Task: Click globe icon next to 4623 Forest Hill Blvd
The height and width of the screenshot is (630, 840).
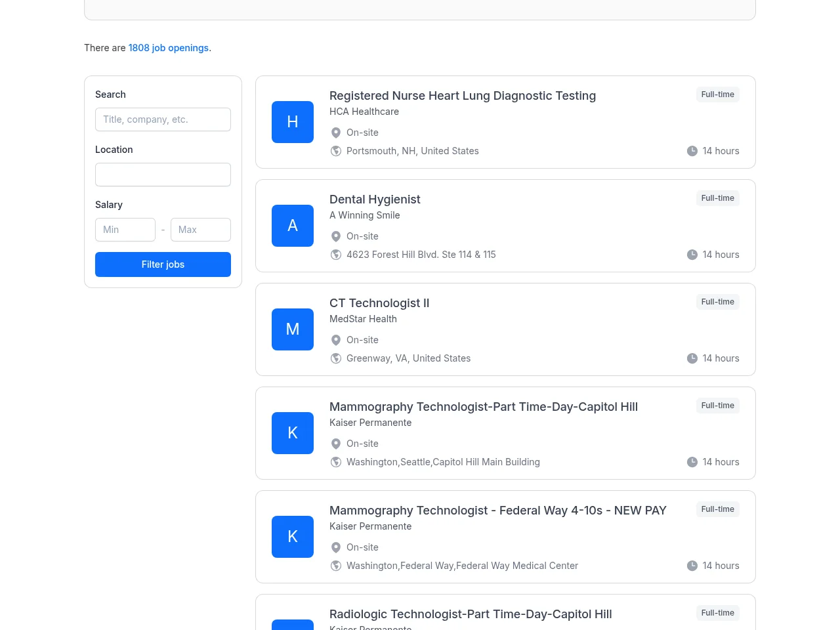Action: point(336,255)
